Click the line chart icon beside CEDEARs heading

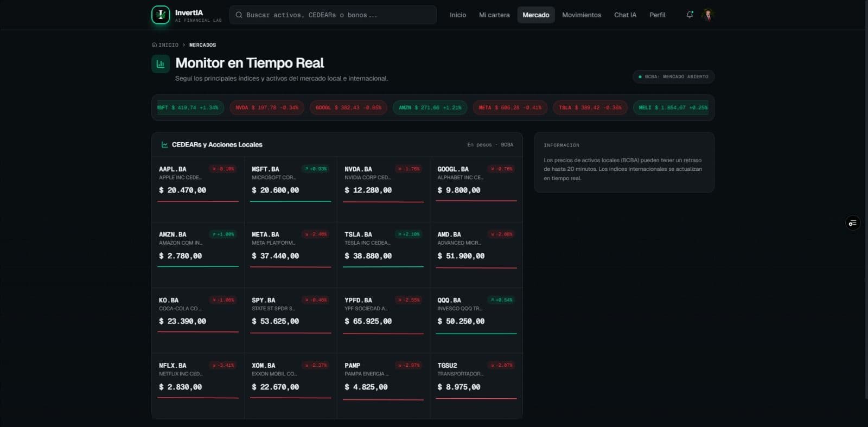pyautogui.click(x=164, y=144)
